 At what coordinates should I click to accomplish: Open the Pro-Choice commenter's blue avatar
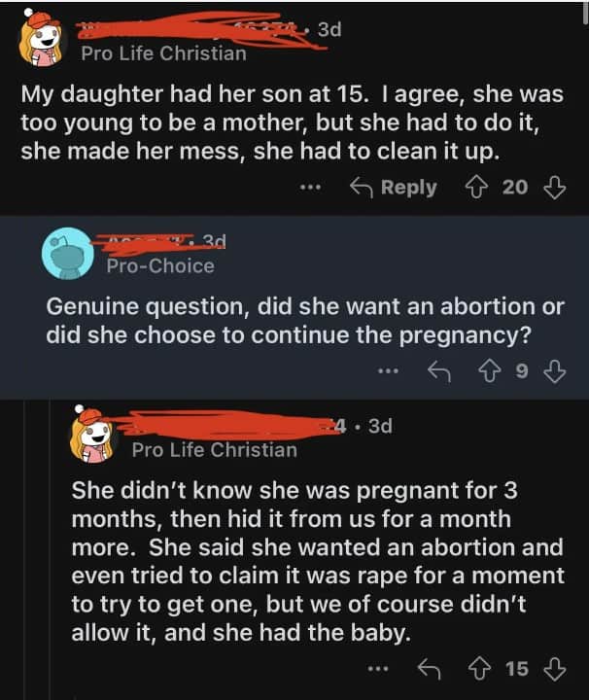(x=68, y=253)
